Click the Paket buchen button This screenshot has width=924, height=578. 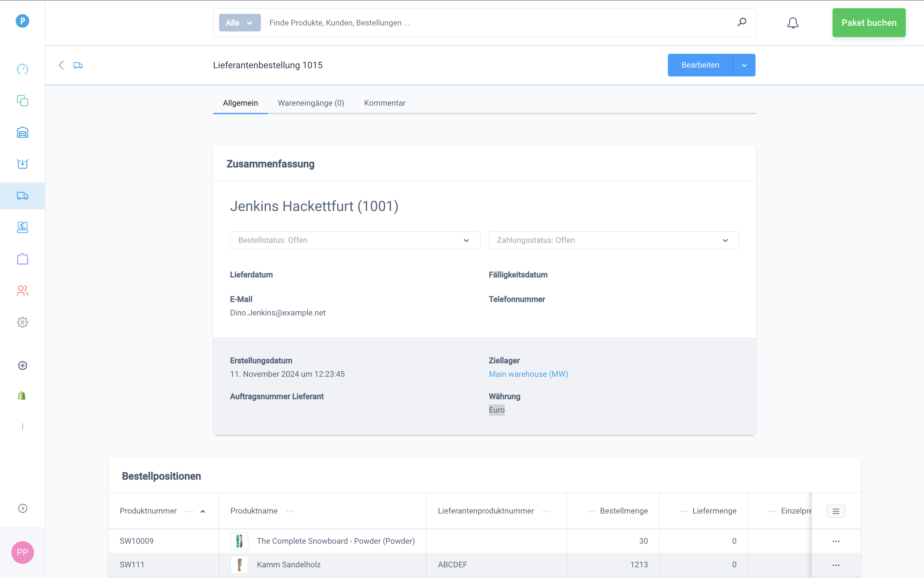(868, 23)
